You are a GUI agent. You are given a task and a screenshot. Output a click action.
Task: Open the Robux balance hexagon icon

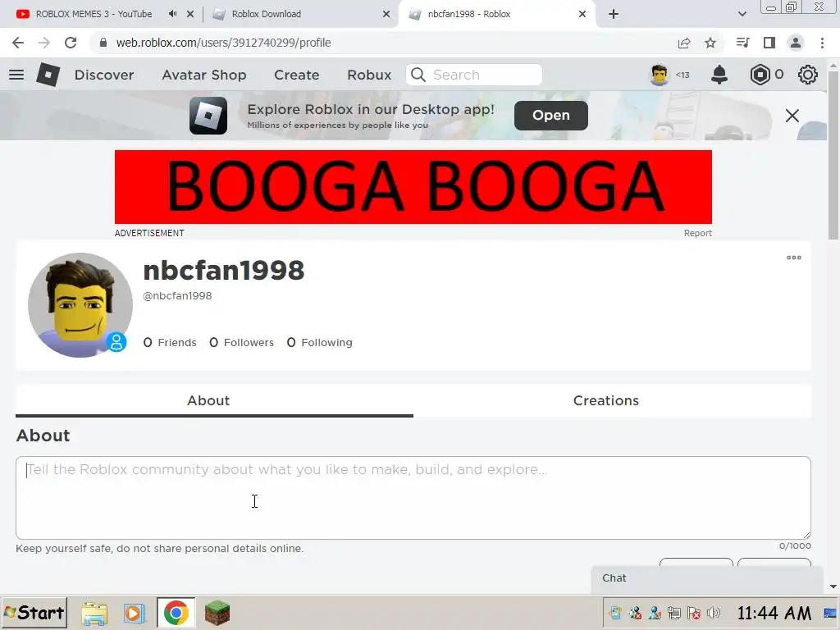click(760, 75)
